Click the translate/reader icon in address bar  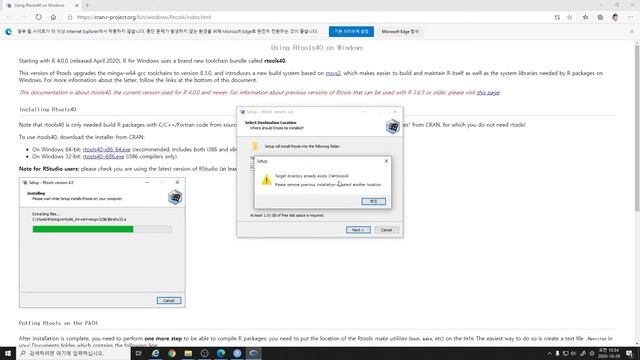tap(557, 17)
